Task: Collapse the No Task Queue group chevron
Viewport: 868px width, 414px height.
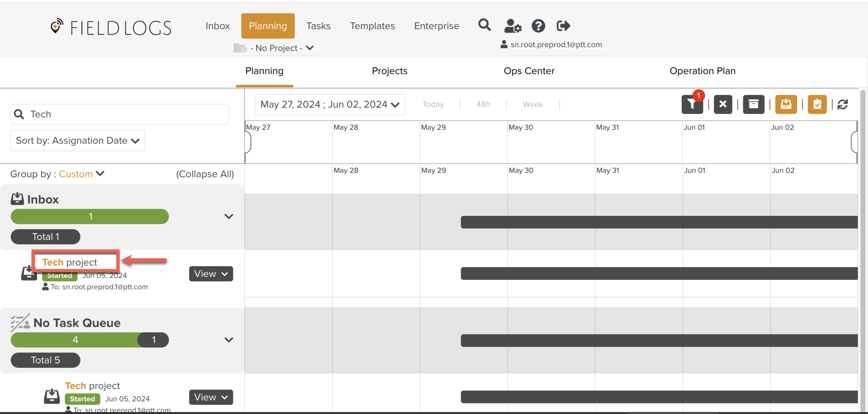Action: (x=228, y=340)
